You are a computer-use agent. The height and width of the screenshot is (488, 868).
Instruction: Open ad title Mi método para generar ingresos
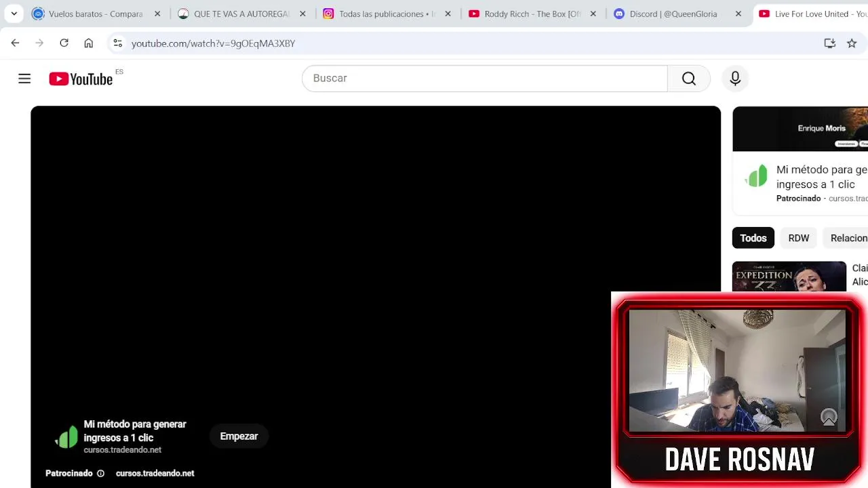[135, 430]
